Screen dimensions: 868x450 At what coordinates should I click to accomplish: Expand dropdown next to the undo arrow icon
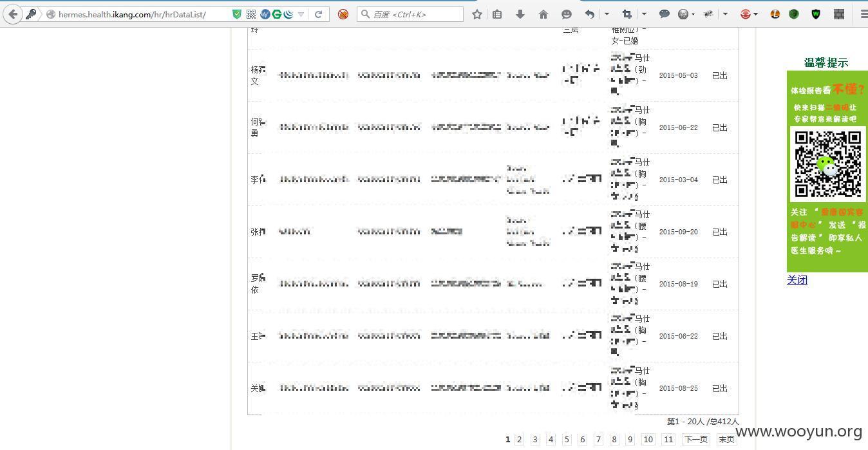tap(607, 14)
